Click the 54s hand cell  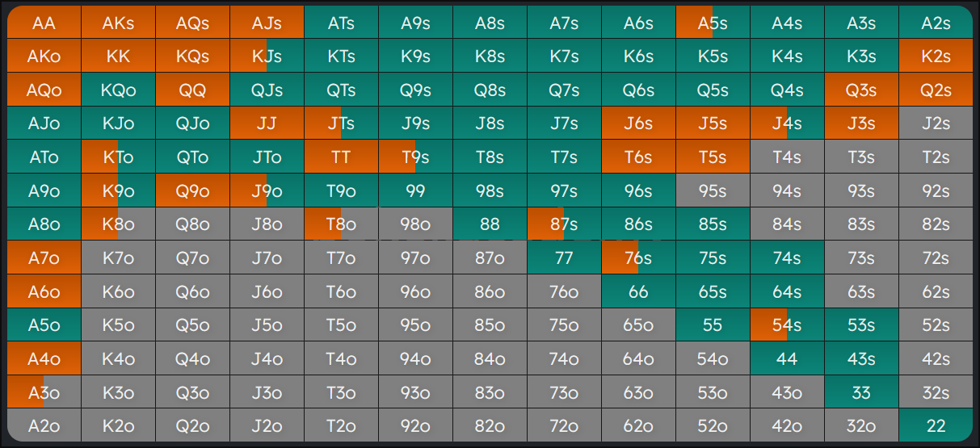click(x=787, y=324)
